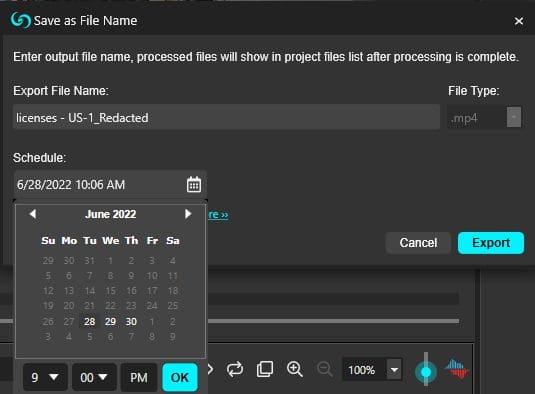Select June 29 in the calendar
This screenshot has height=394, width=535.
click(x=110, y=321)
